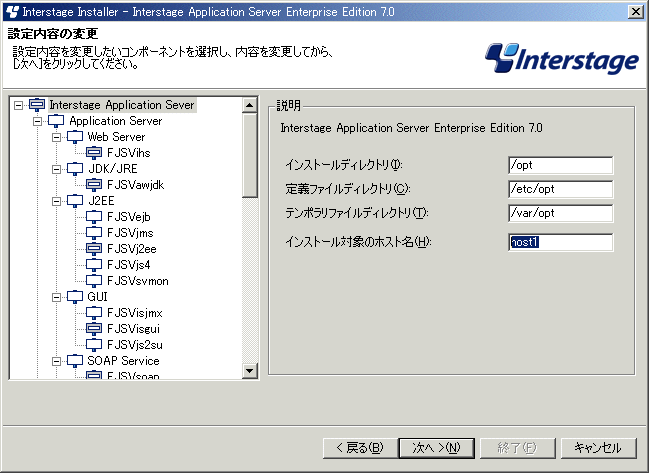Viewport: 649px width, 473px height.
Task: Select the J2EE tree label
Action: tap(101, 201)
